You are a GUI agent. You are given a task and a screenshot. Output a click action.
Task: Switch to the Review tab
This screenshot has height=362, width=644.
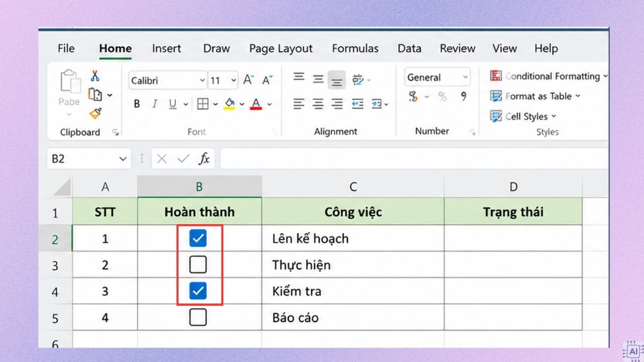point(457,48)
